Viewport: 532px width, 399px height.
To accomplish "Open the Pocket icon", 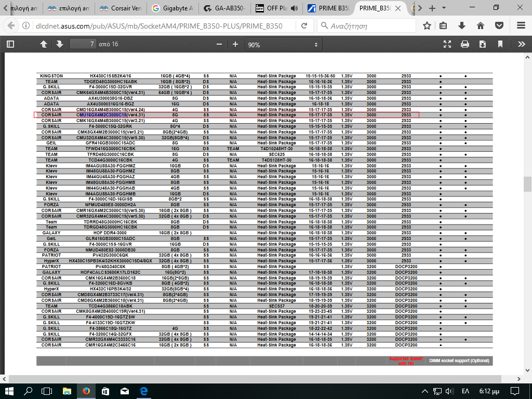I will coord(499,26).
